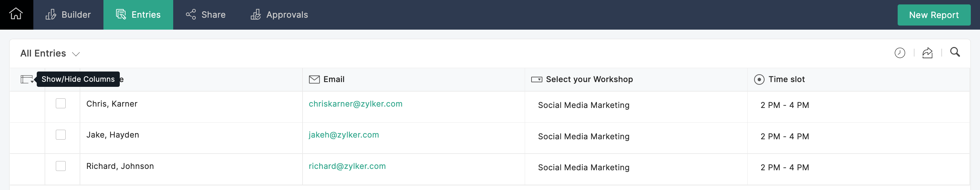This screenshot has width=980, height=190.
Task: Go to the home icon
Action: (x=16, y=14)
